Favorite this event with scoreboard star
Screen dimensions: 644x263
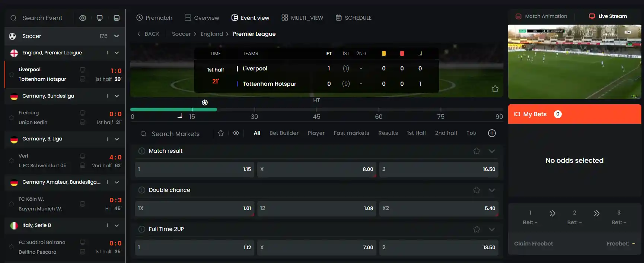(x=495, y=89)
